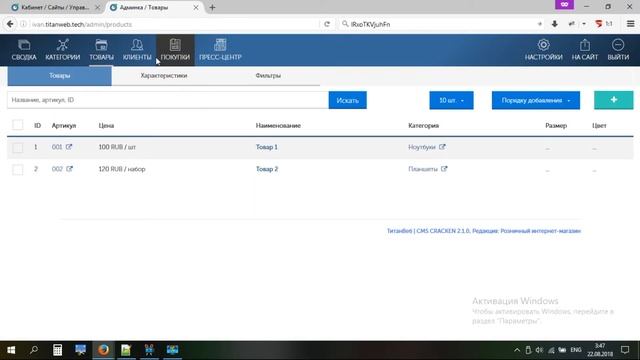Open the Товар 1 product link
The width and height of the screenshot is (640, 360).
point(267,147)
